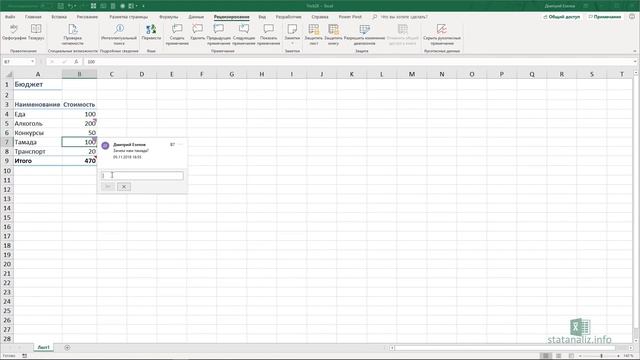Switch to the Формулы tab

(169, 17)
